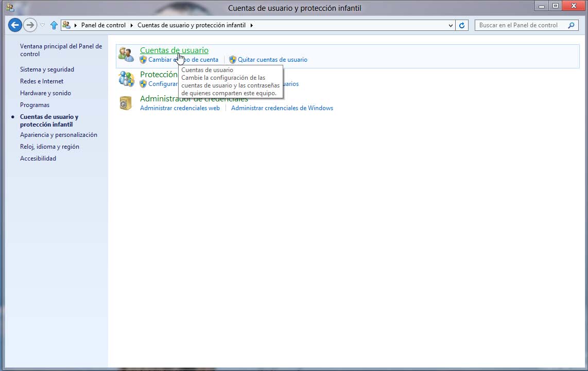Expand the chevron after Panel de control
Viewport: 588px width, 371px height.
132,25
